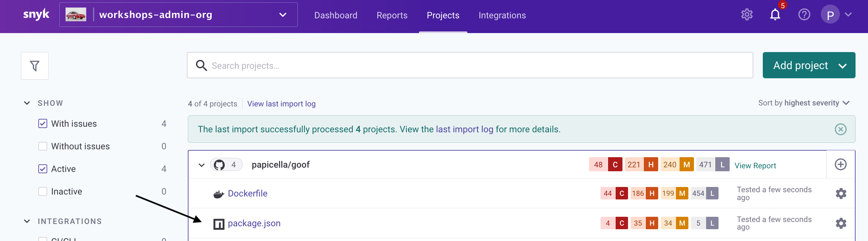Enable the Inactive checkbox

click(43, 192)
